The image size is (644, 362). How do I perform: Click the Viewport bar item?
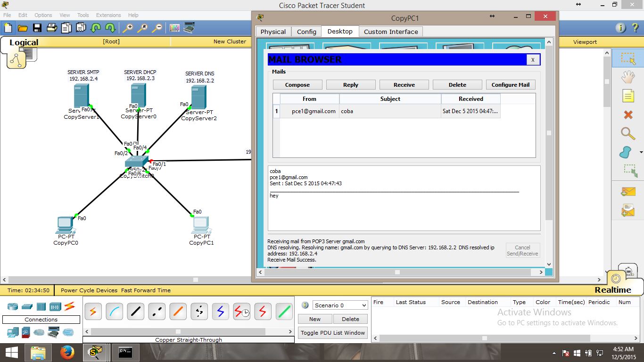[x=585, y=42]
